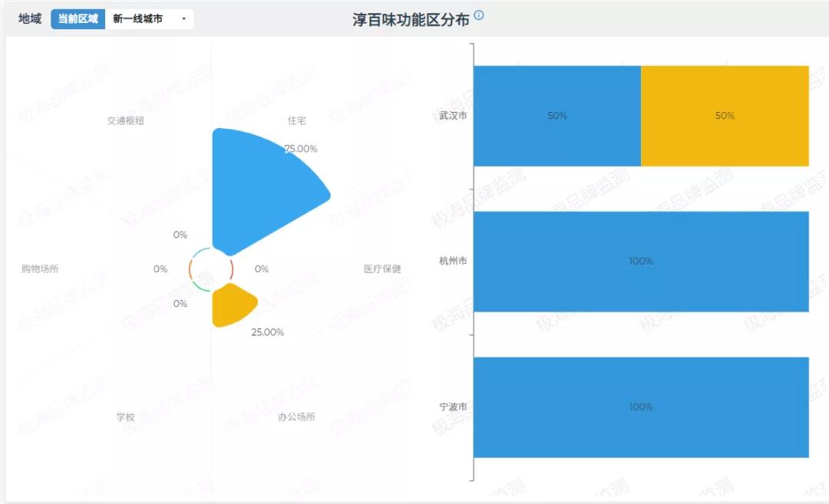Click the 学校 label on the chart

[125, 417]
